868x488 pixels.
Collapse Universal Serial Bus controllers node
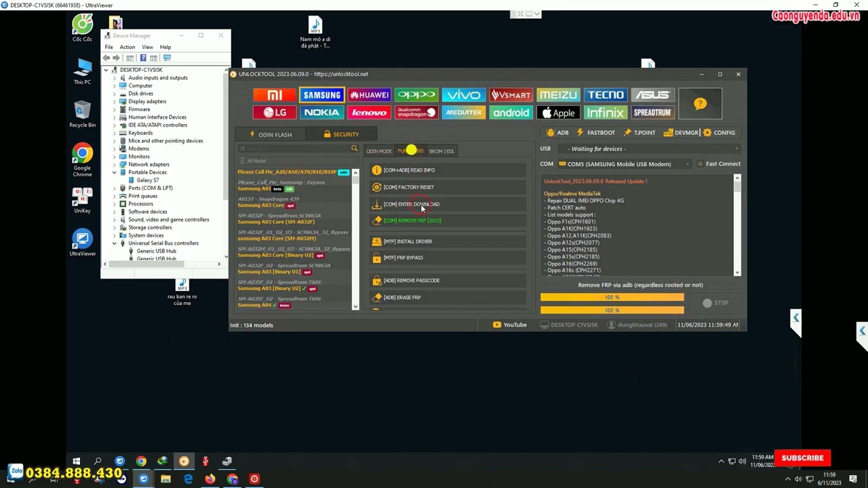tap(115, 243)
